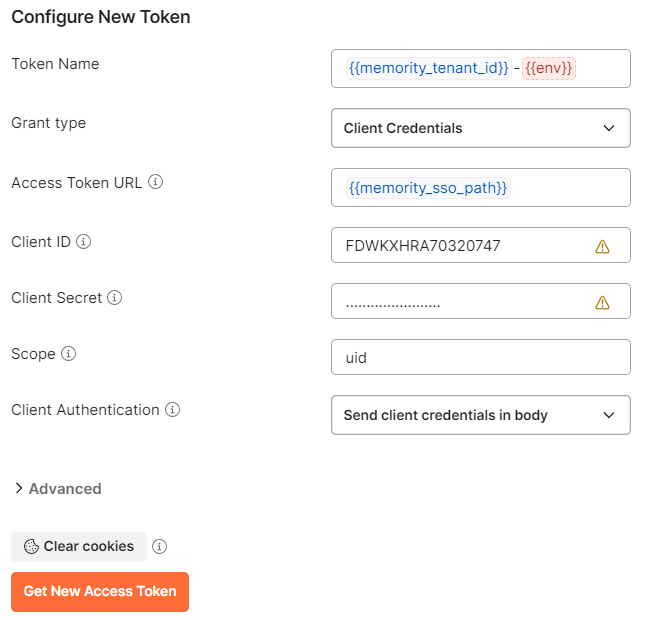
Task: Click the Client Authentication info icon
Action: coord(173,410)
